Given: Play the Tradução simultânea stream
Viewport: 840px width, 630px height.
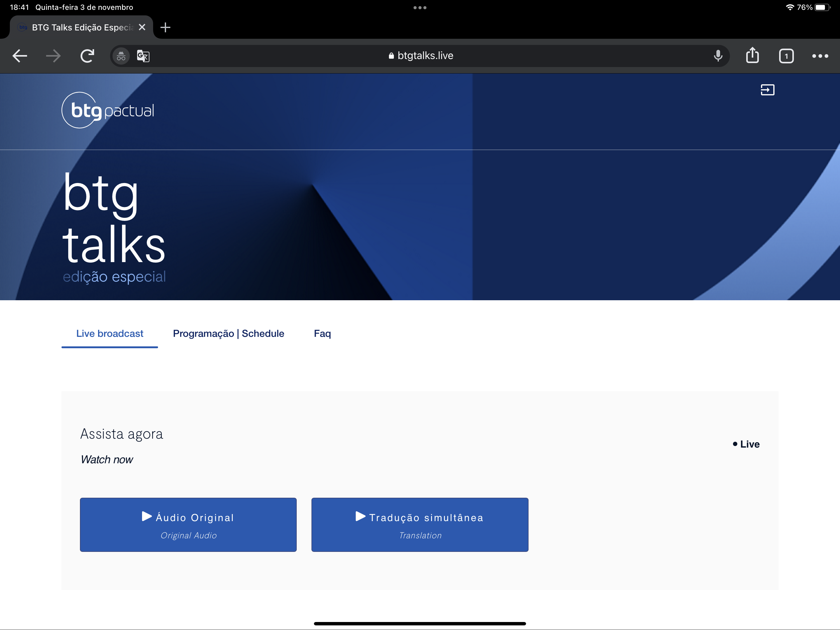Looking at the screenshot, I should click(420, 524).
